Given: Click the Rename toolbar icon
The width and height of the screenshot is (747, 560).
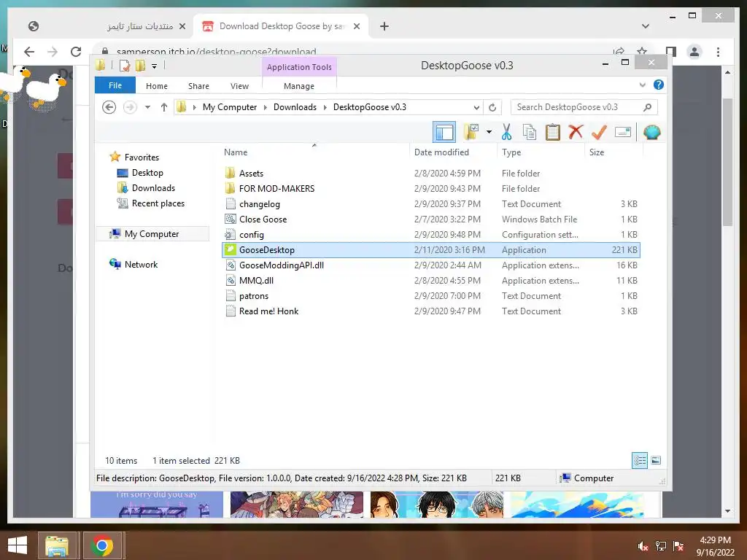Looking at the screenshot, I should click(x=623, y=132).
